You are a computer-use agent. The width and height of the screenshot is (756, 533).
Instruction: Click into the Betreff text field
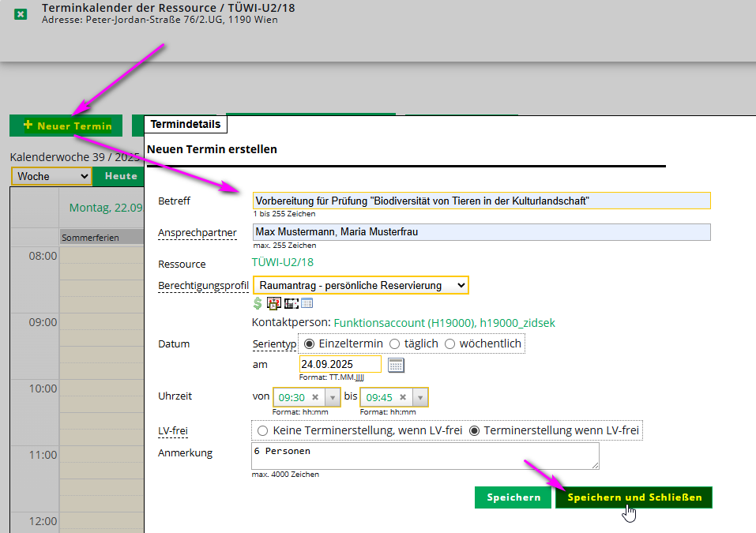pyautogui.click(x=481, y=201)
